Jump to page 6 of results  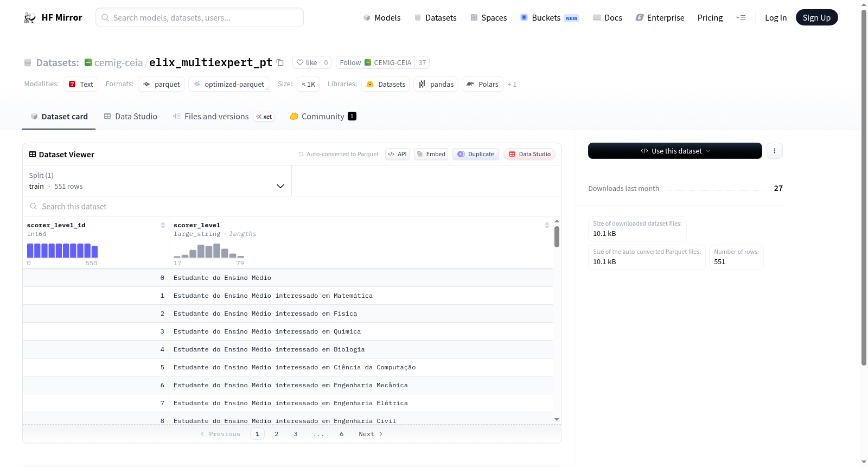point(342,434)
